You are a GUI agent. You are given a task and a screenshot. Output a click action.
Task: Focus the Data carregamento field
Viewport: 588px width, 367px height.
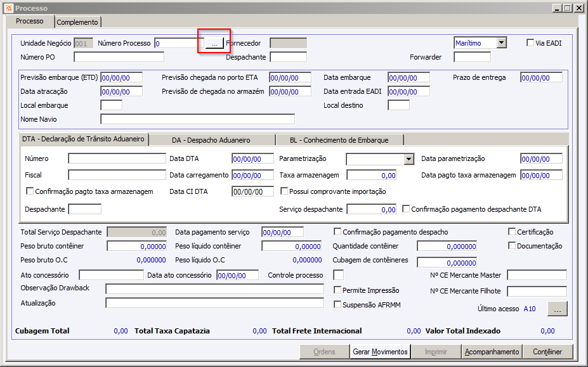252,175
